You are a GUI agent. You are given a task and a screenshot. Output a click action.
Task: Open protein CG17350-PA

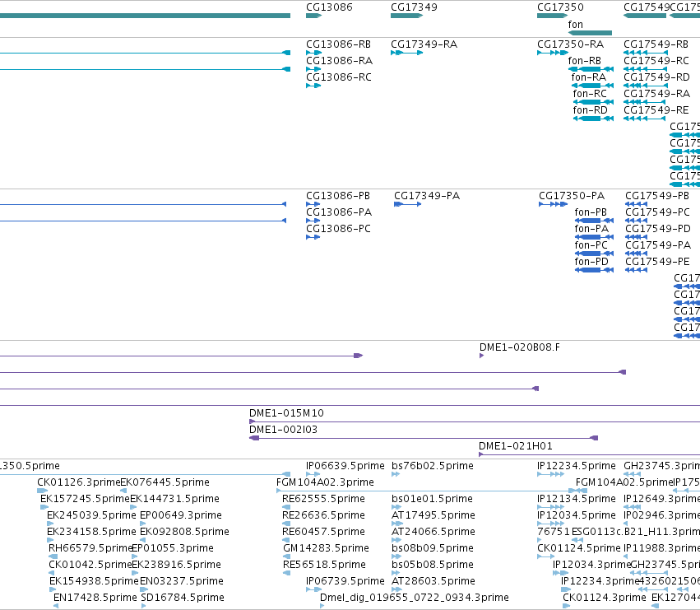coord(572,196)
